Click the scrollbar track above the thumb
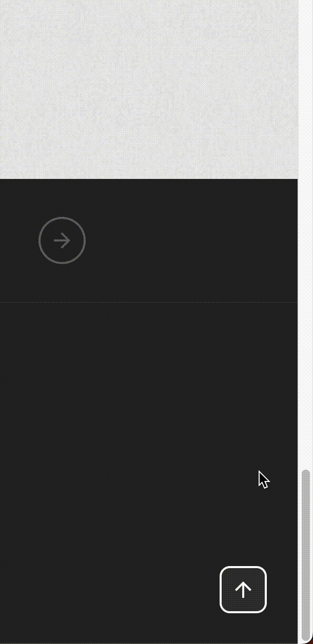 (306, 235)
